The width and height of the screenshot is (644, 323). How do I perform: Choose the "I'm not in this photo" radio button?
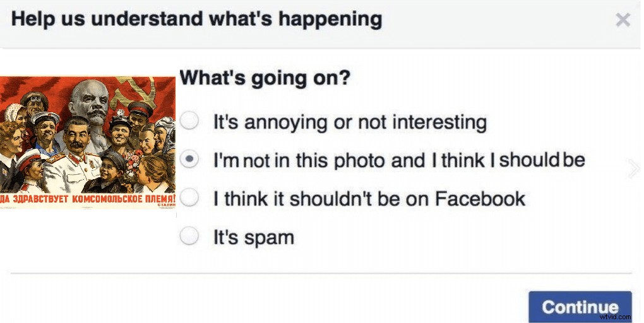190,160
